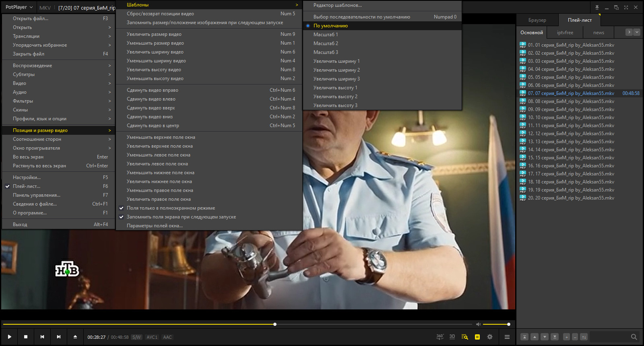The width and height of the screenshot is (644, 346).
Task: Stop playback with the Stop button
Action: pyautogui.click(x=26, y=337)
